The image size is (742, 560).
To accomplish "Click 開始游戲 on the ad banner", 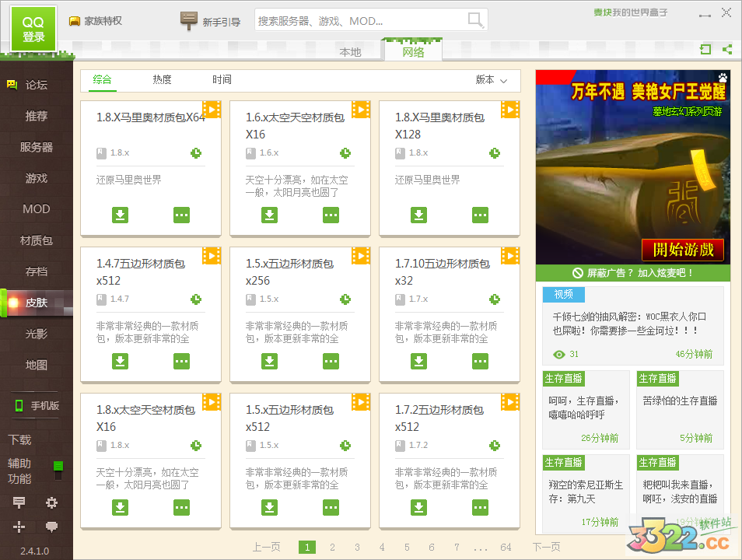I will pyautogui.click(x=682, y=250).
